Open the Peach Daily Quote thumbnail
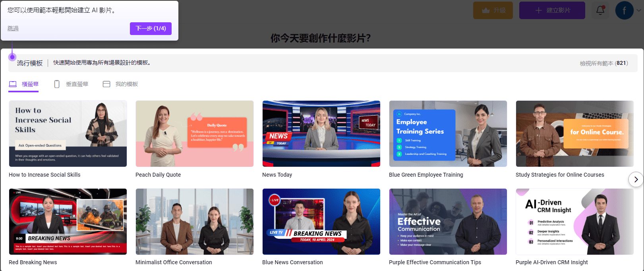Viewport: 644px width, 271px height. (x=195, y=134)
